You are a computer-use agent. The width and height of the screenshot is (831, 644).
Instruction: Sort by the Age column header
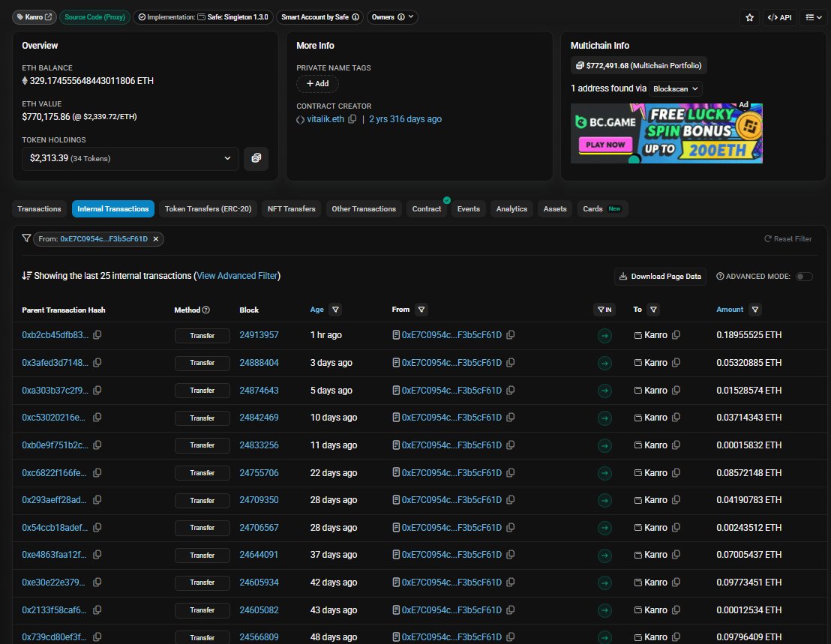click(x=317, y=310)
